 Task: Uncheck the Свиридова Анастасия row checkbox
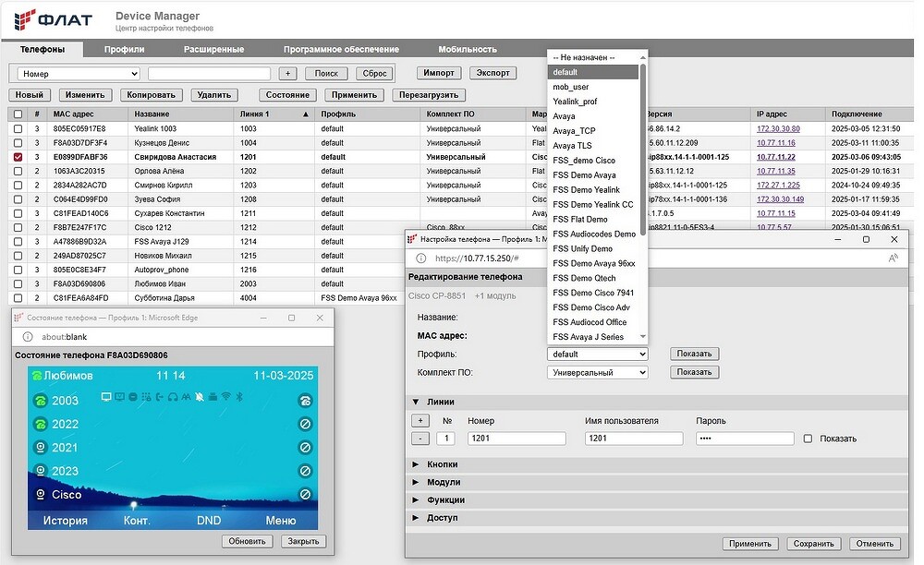18,157
